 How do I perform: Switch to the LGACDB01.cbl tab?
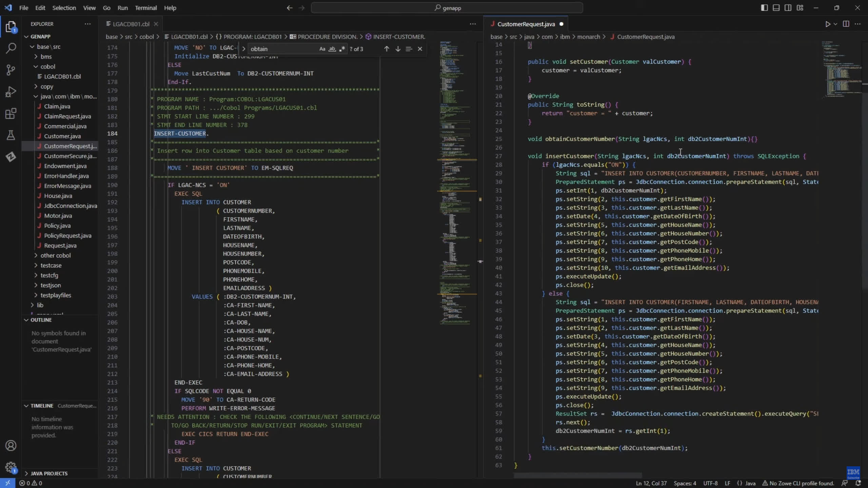click(131, 24)
